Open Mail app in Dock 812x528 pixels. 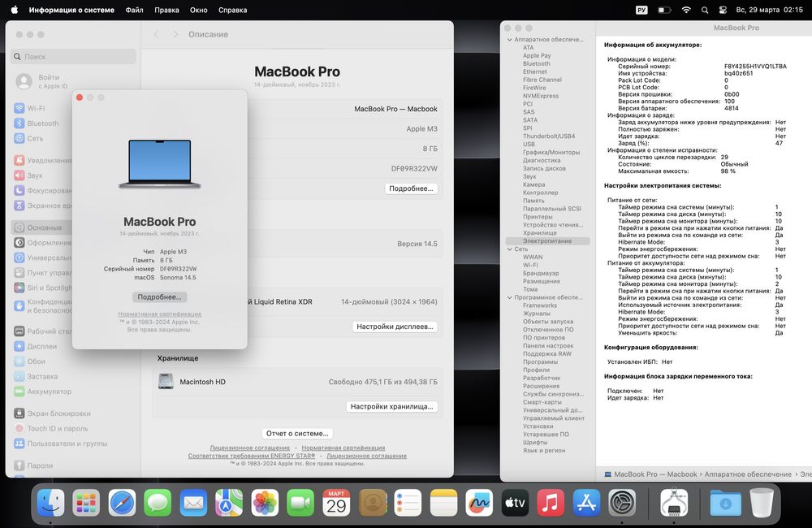tap(193, 503)
